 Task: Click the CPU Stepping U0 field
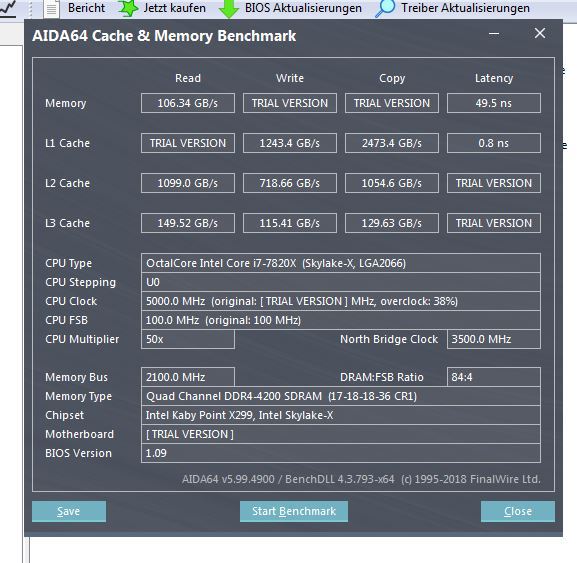click(341, 282)
